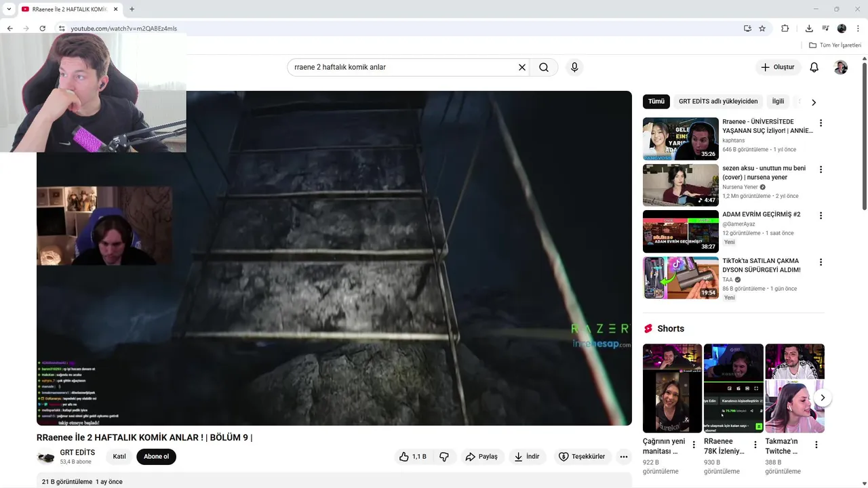Open options menu for TikTok'ta SATILAN ÇAKMA DYSON video
Image resolution: width=868 pixels, height=488 pixels.
[x=821, y=262]
